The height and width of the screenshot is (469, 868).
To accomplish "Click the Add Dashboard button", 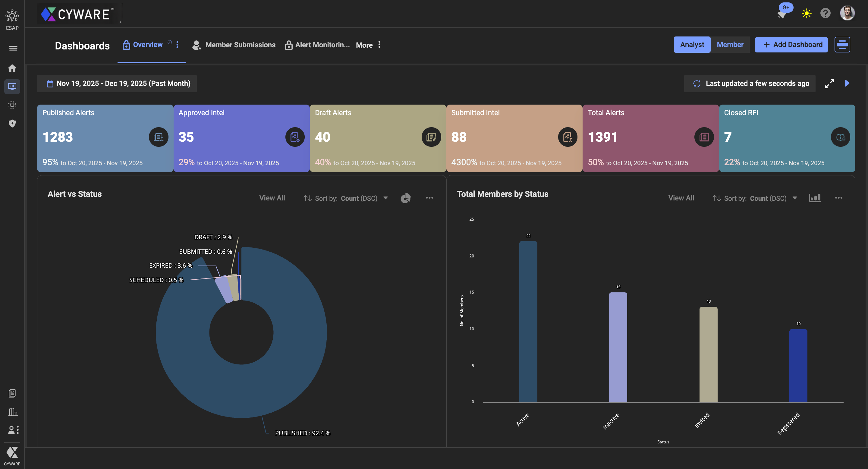I will (x=791, y=45).
